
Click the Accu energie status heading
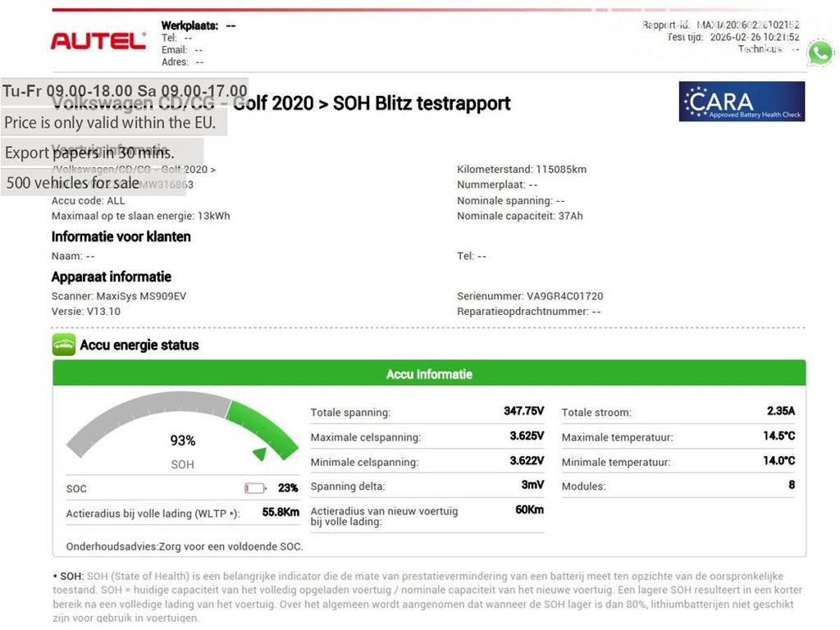tap(139, 345)
